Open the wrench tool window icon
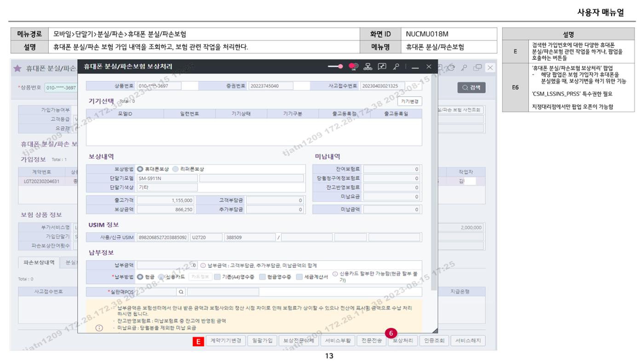Screen dimensions: 644x362 pyautogui.click(x=382, y=67)
